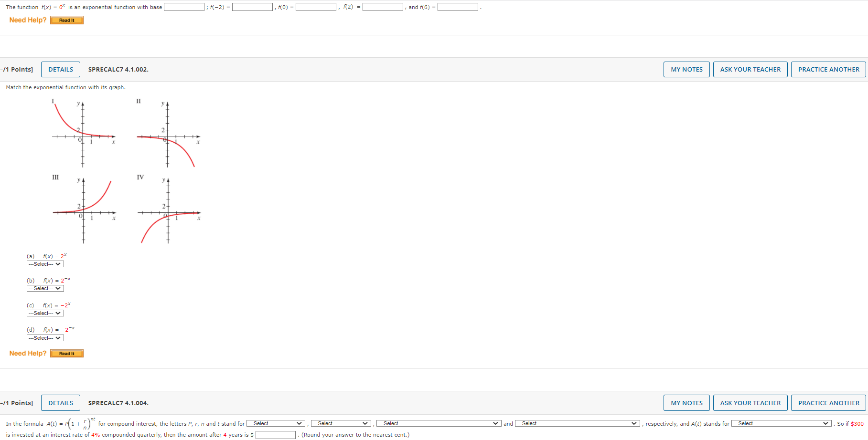The image size is (868, 440).
Task: Click the Read It button below part (d)
Action: tap(67, 354)
